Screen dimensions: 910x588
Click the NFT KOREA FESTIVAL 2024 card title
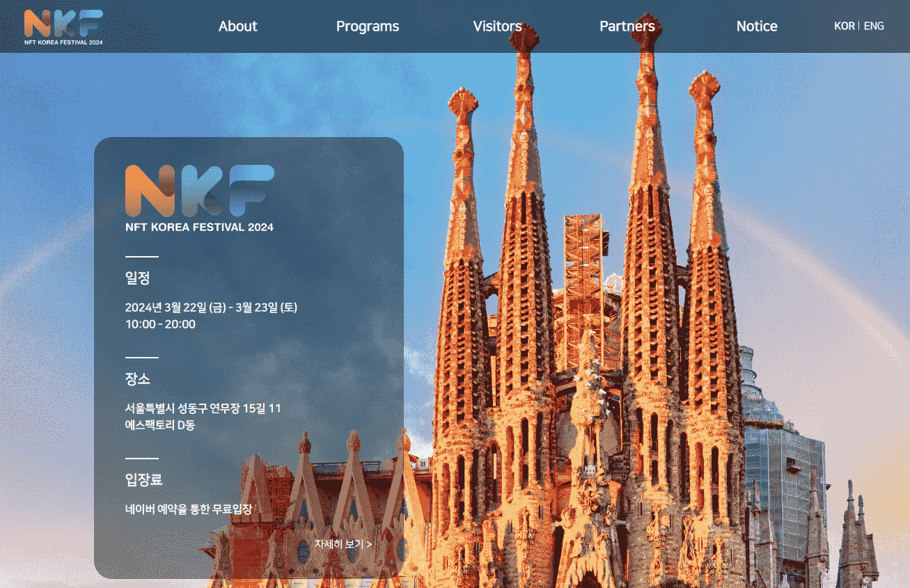click(x=199, y=227)
